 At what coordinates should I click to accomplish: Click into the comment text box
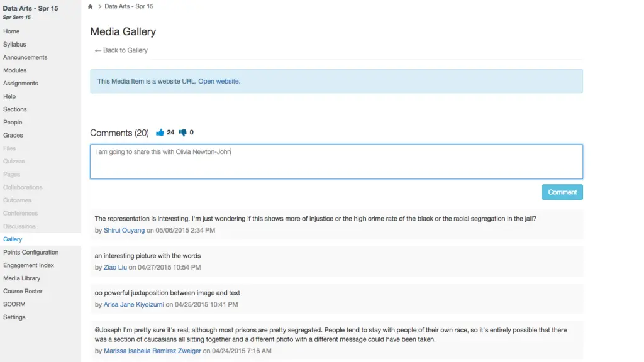tap(336, 162)
